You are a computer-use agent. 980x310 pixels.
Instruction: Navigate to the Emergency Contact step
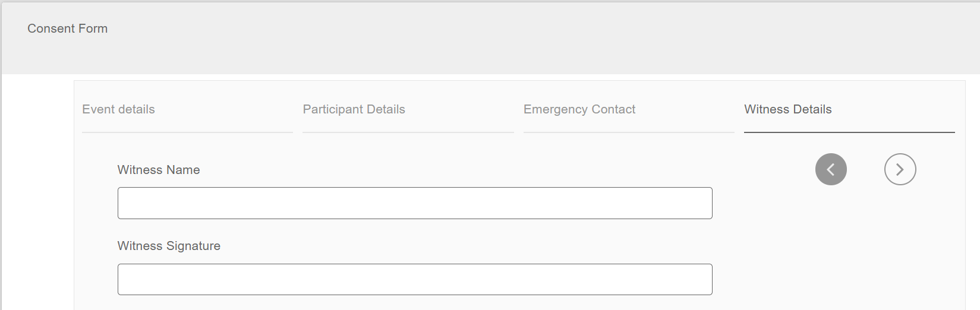[x=579, y=109]
